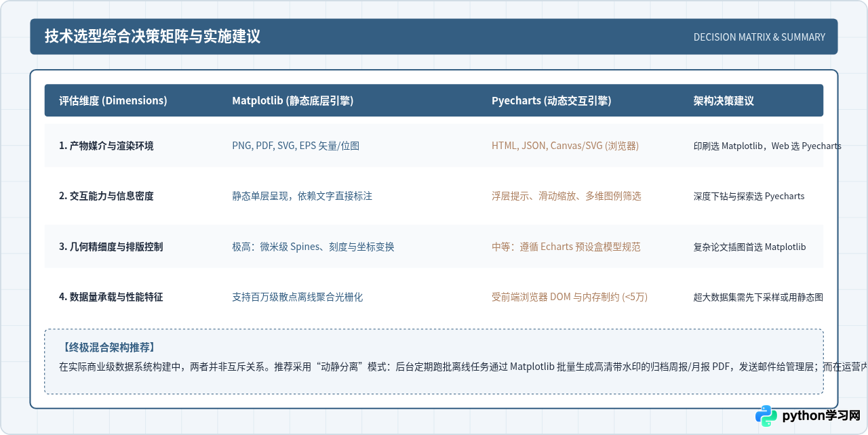Click the cell 超大数据集需先下采样或用静态图
The width and height of the screenshot is (868, 435).
758,297
